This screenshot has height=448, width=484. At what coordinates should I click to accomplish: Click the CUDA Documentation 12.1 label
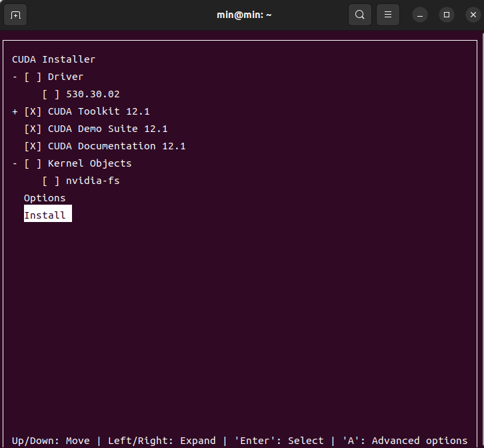click(x=117, y=146)
